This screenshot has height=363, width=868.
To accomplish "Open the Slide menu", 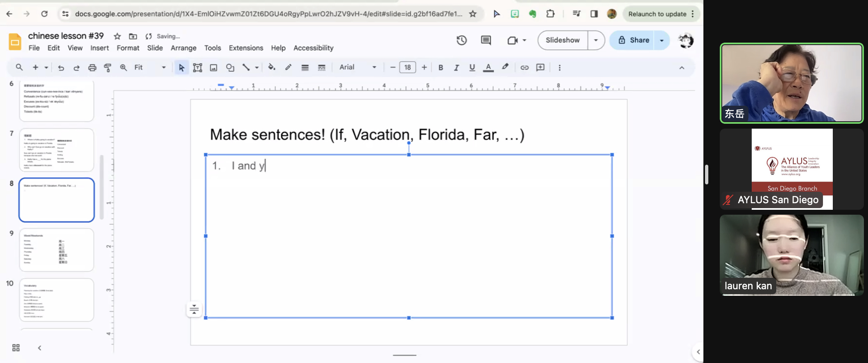I will (x=155, y=48).
